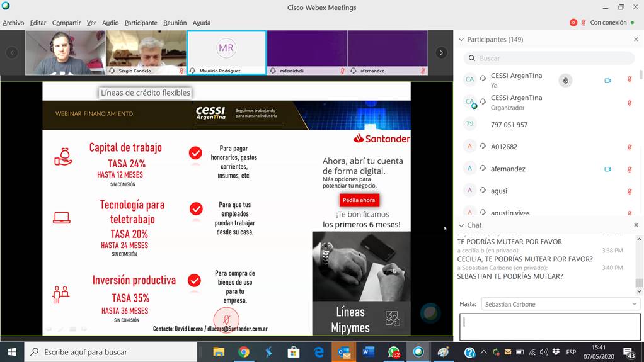Viewport: 644px width, 362px height.
Task: Click the 79 avatar for 797 051 957
Action: coord(469,123)
